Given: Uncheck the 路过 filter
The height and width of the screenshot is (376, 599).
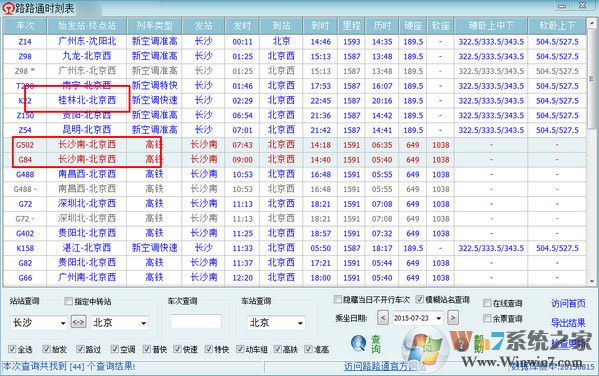Looking at the screenshot, I should 80,349.
